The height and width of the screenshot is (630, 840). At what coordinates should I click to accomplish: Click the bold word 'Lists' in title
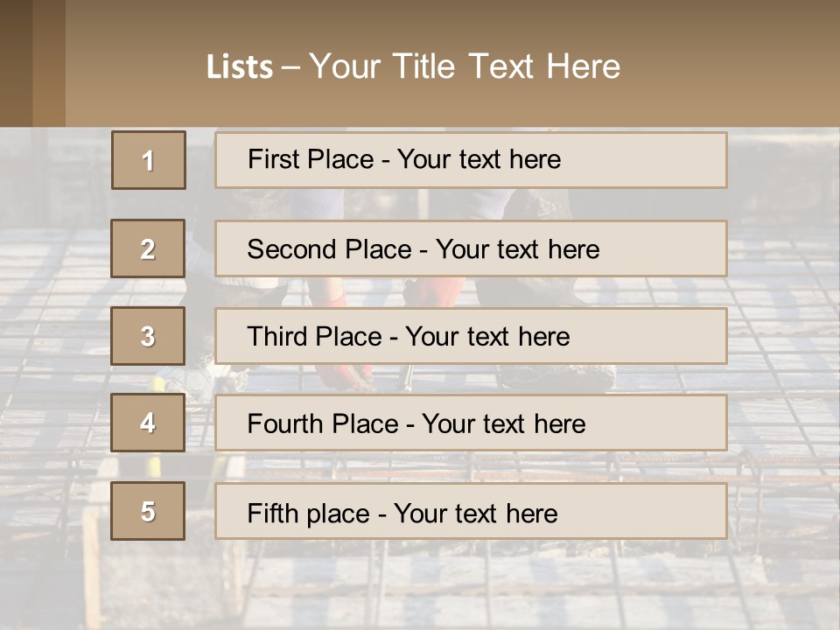[x=240, y=67]
